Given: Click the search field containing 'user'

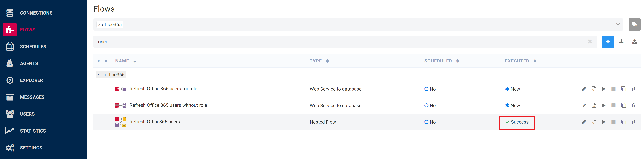Looking at the screenshot, I should coord(345,42).
